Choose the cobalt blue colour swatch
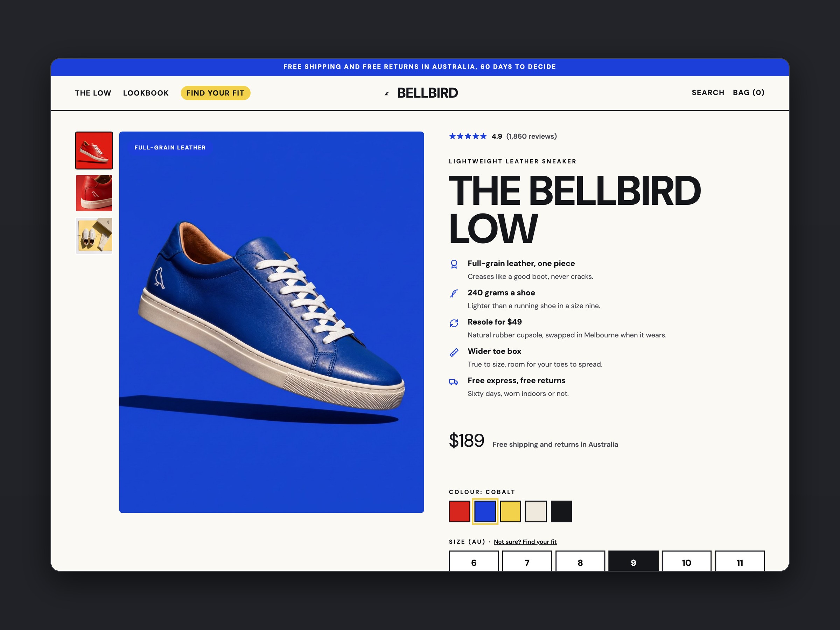This screenshot has width=840, height=630. click(x=485, y=511)
